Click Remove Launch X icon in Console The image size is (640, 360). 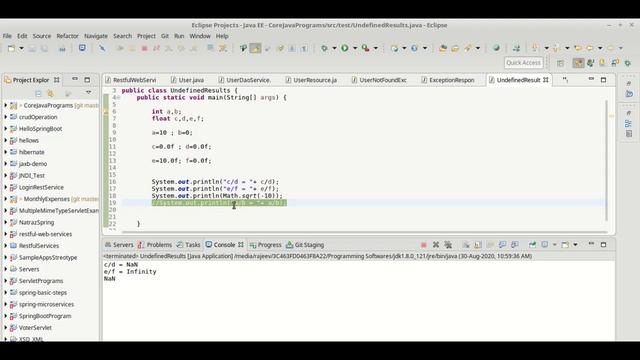[x=436, y=245]
